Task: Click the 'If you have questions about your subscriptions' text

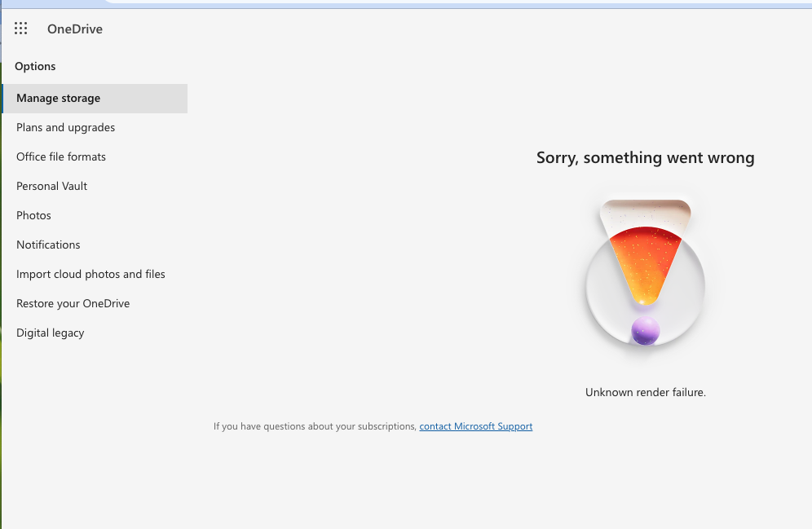Action: pyautogui.click(x=315, y=426)
